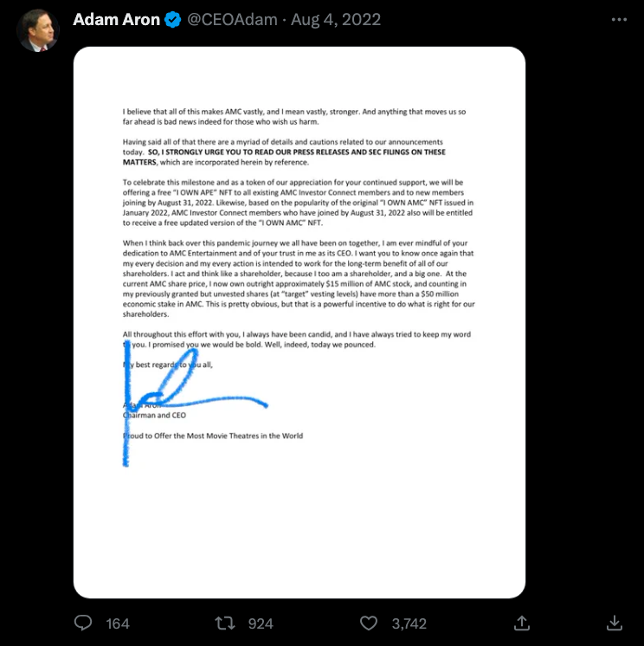Like the tweet with the heart icon
The width and height of the screenshot is (644, 646).
(x=369, y=623)
